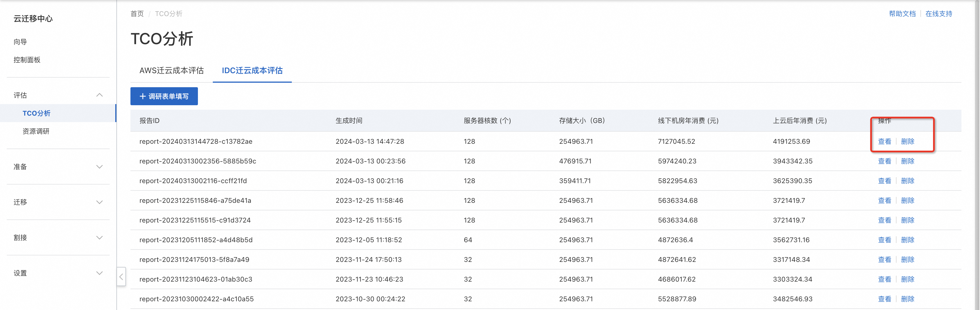Image resolution: width=980 pixels, height=310 pixels.
Task: View report-20240313002116-ccff21fd
Action: [884, 181]
